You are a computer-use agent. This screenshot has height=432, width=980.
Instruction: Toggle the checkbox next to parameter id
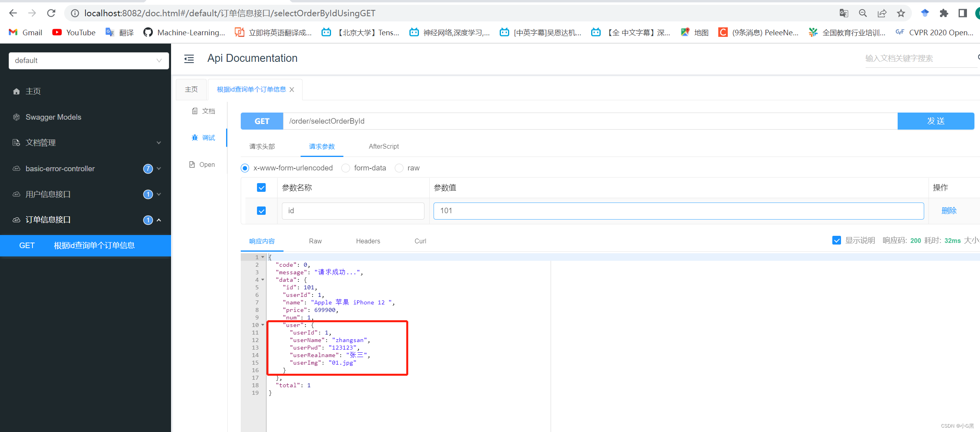(x=262, y=211)
